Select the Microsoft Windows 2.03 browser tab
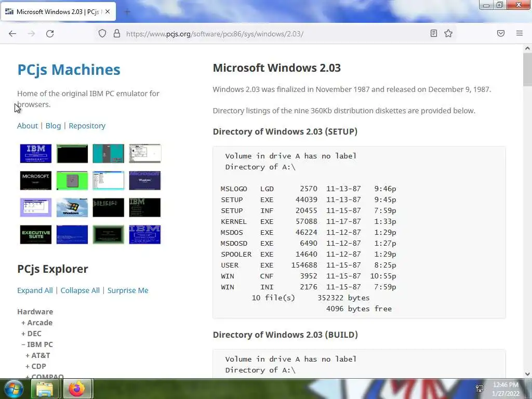Viewport: 532px width, 399px height. click(58, 11)
